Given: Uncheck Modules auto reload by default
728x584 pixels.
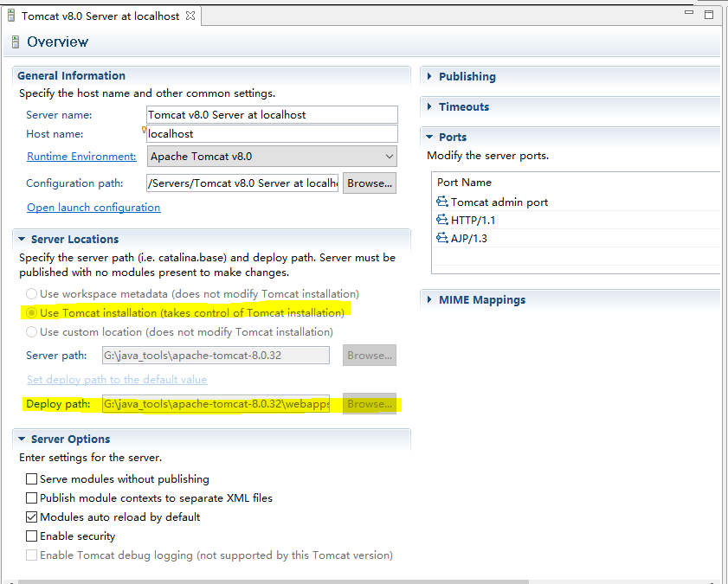Looking at the screenshot, I should [x=31, y=517].
